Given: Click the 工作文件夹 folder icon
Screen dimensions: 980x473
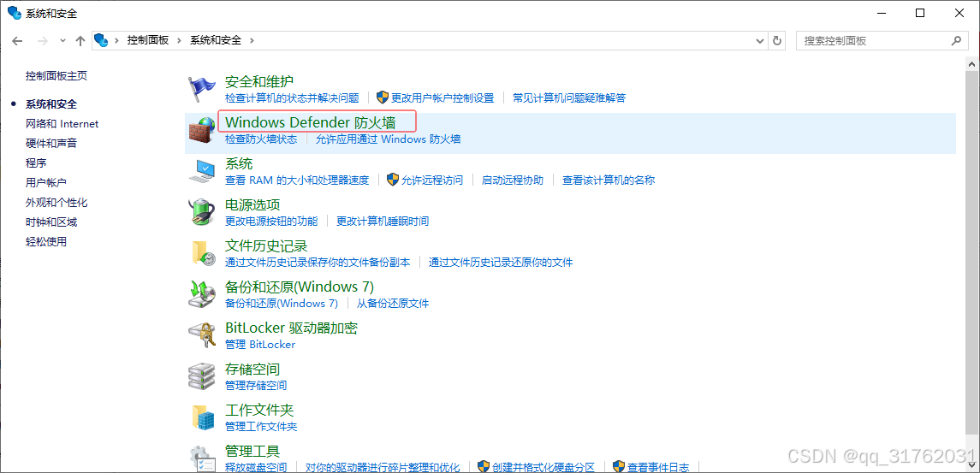Looking at the screenshot, I should [x=202, y=417].
